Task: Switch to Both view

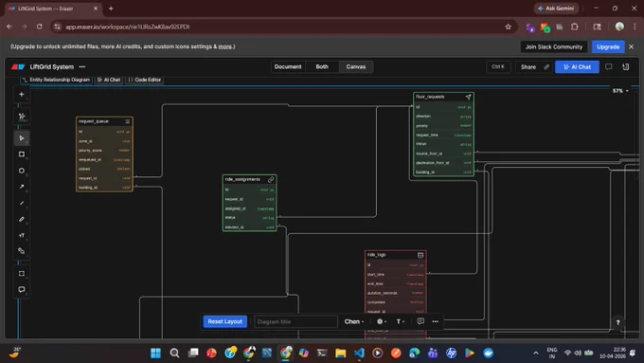Action: click(x=322, y=66)
